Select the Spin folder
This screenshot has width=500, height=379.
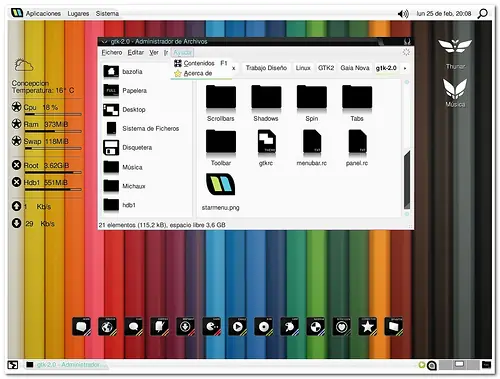pos(312,103)
